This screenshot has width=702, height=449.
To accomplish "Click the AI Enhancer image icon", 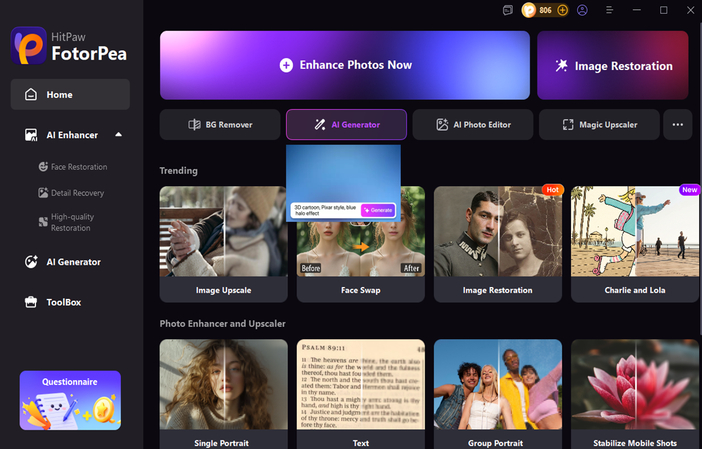I will pos(31,135).
